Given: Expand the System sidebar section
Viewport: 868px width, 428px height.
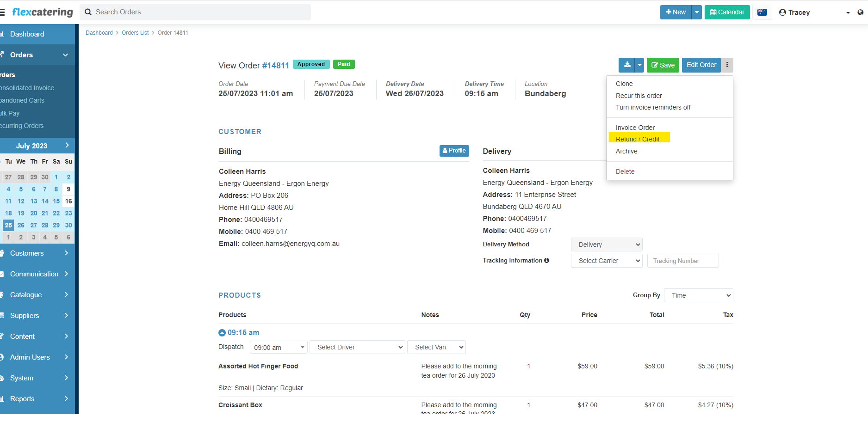Looking at the screenshot, I should click(37, 378).
